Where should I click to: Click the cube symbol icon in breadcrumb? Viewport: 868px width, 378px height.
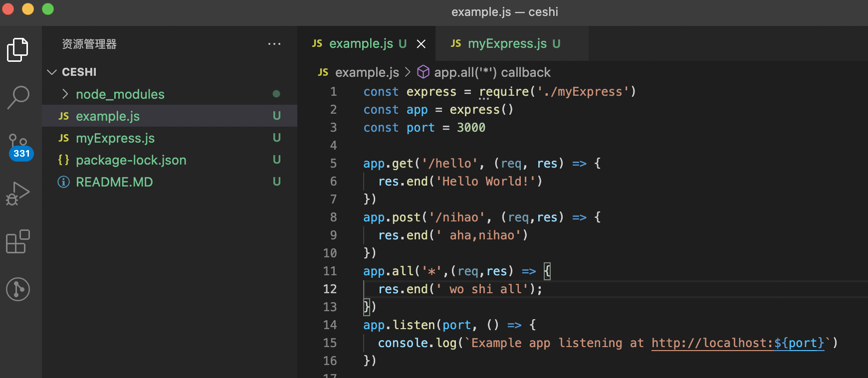coord(423,72)
